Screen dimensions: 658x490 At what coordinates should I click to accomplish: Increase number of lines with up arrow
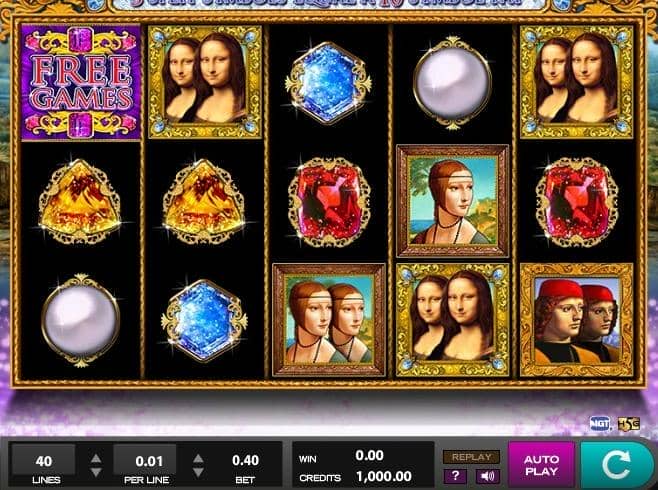click(x=96, y=458)
